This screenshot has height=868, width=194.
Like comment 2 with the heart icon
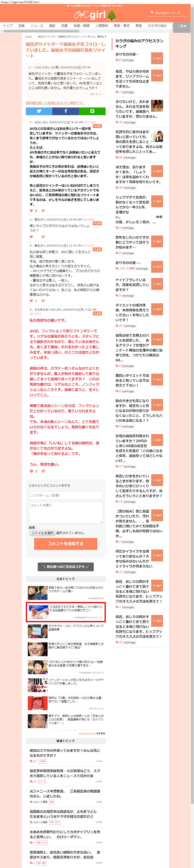[x=31, y=211]
